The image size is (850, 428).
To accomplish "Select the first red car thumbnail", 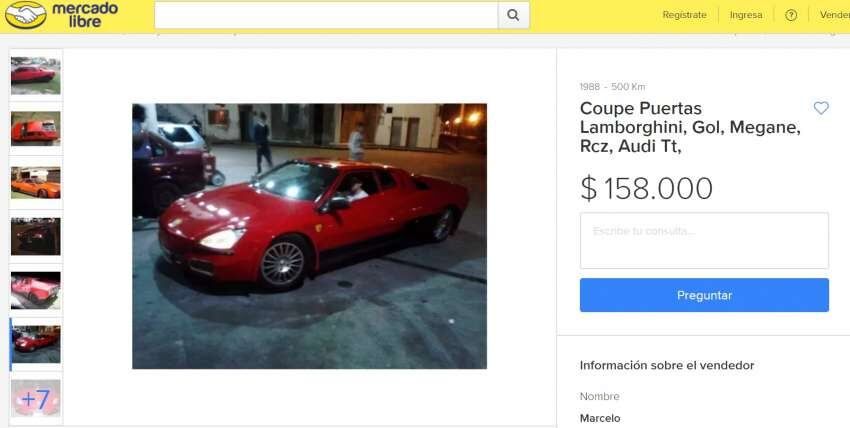I will pyautogui.click(x=36, y=75).
